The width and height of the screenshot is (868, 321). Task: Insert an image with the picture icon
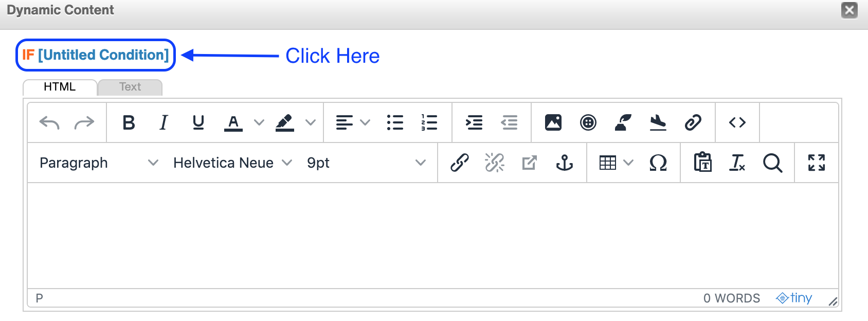pos(553,122)
